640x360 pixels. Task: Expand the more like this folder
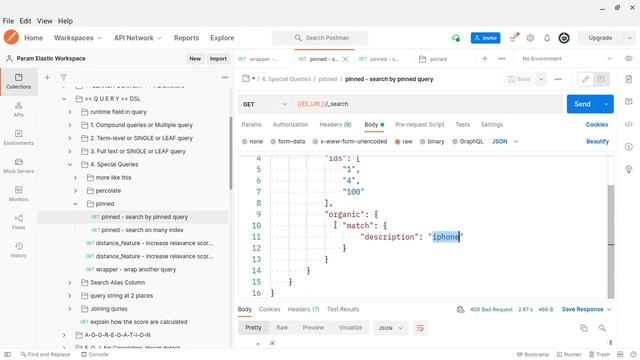[x=75, y=178]
